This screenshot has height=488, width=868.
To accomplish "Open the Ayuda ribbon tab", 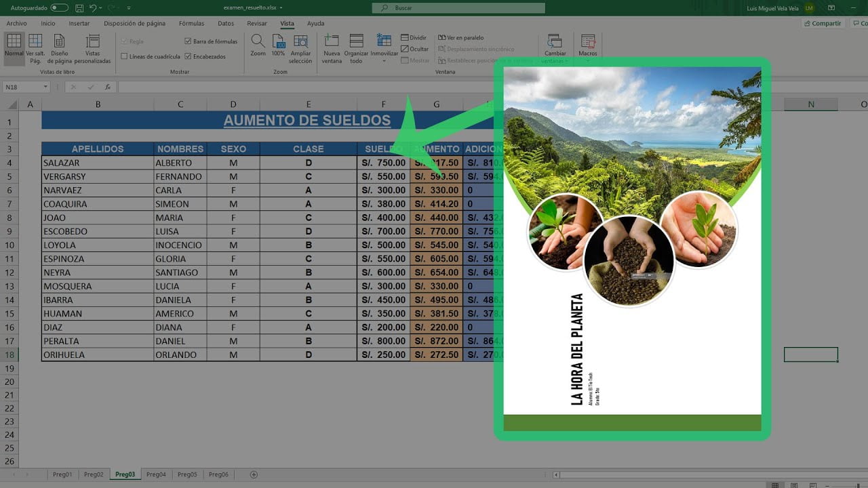I will click(315, 23).
